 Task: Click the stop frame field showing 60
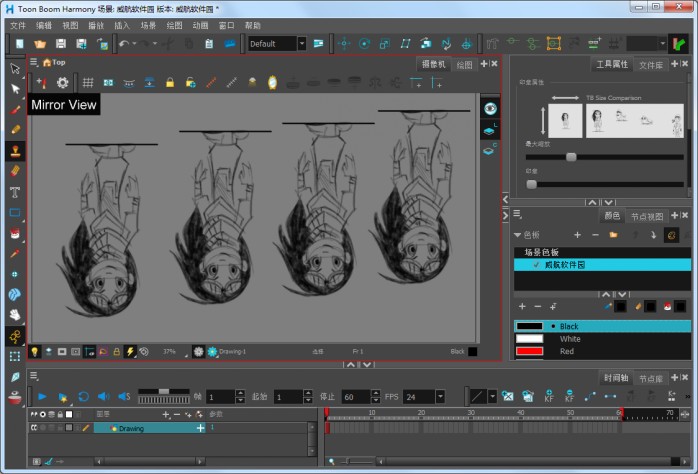356,397
